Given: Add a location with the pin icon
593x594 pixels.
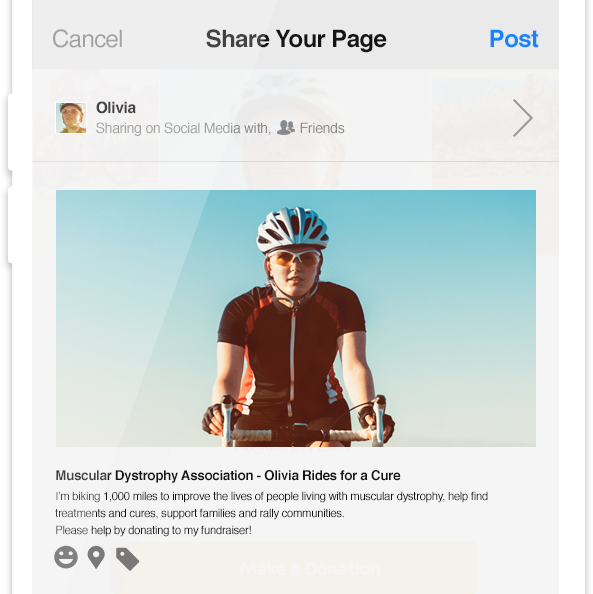Looking at the screenshot, I should click(x=96, y=557).
